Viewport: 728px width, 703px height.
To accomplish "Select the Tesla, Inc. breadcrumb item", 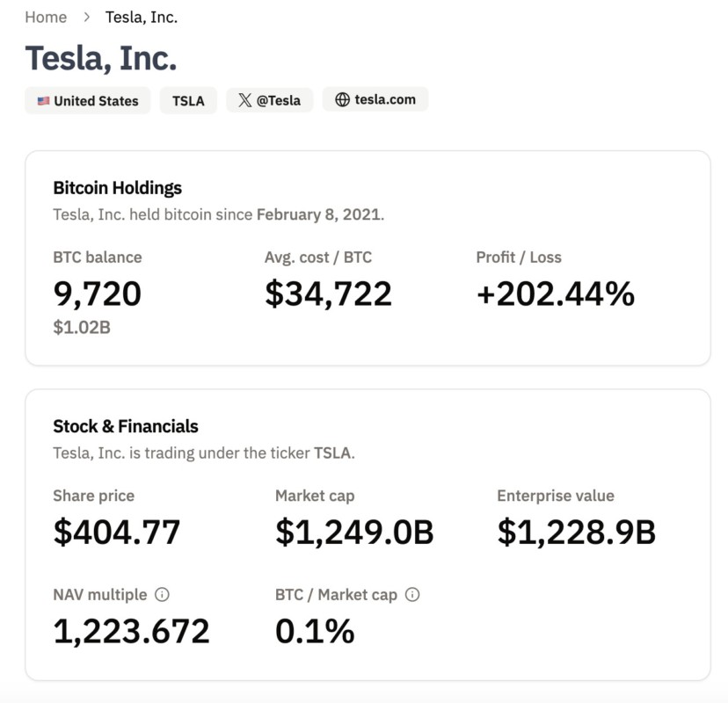I will pyautogui.click(x=142, y=17).
